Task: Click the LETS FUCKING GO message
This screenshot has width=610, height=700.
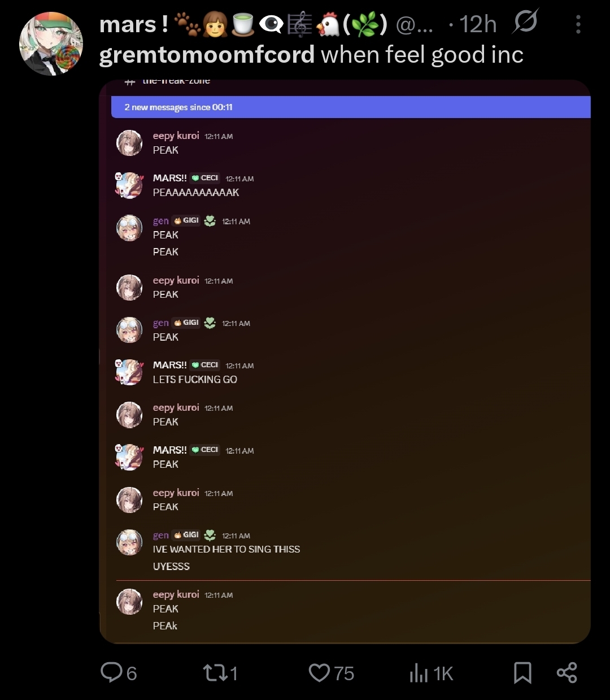Action: (x=195, y=380)
